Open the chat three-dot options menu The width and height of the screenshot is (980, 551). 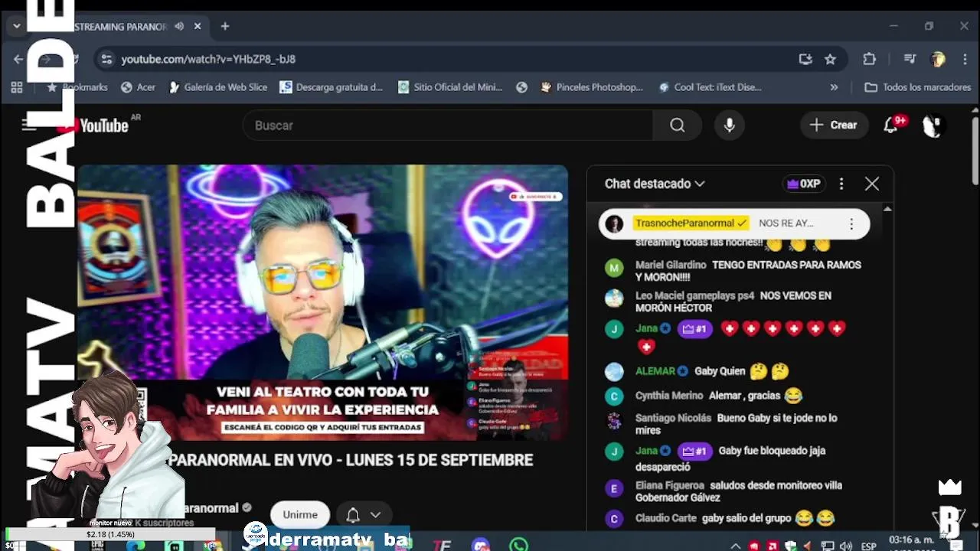pos(841,184)
